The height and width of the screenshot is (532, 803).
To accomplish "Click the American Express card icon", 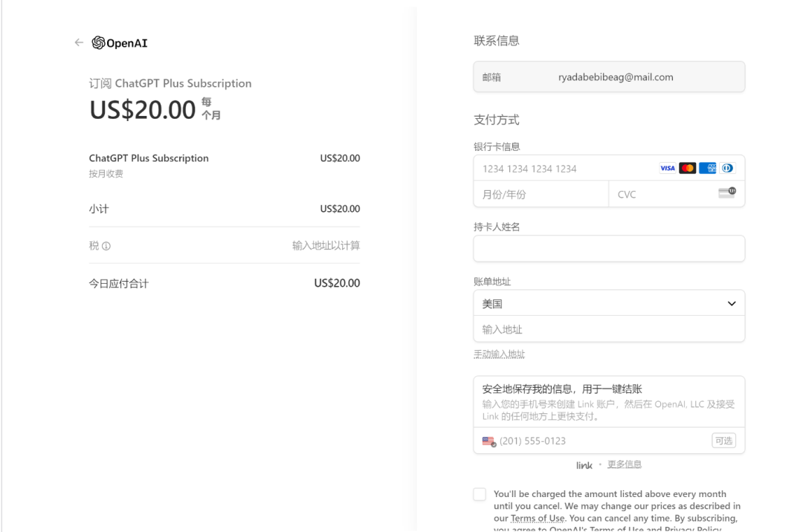I will [707, 168].
